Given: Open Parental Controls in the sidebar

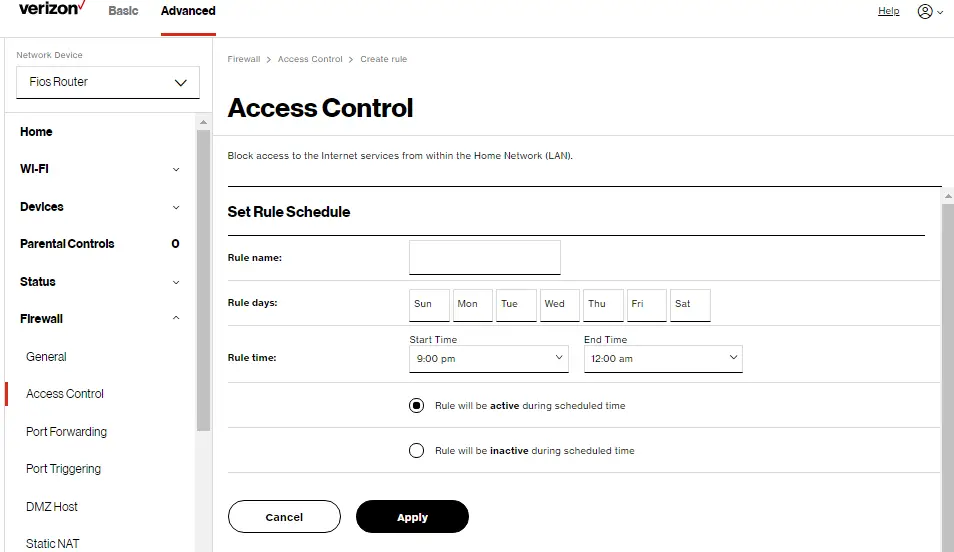Looking at the screenshot, I should pyautogui.click(x=67, y=243).
